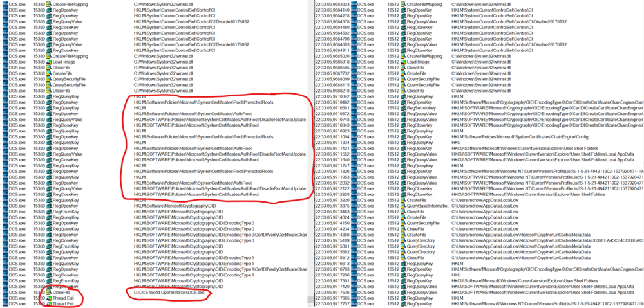Click CloseFile icon in row 22:33:05,9688218

pos(403,90)
